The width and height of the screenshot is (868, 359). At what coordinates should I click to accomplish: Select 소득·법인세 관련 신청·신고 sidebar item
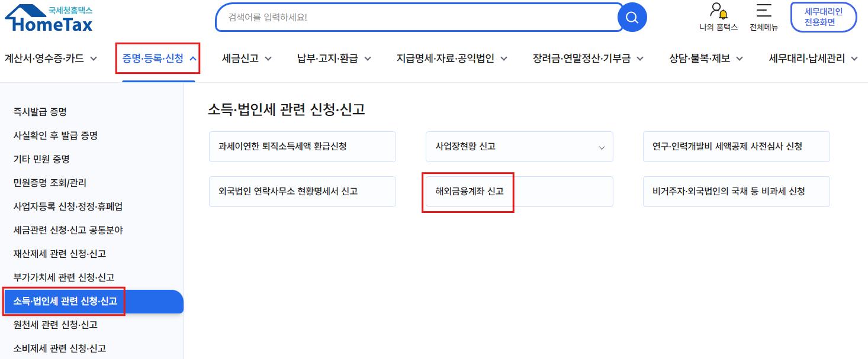[x=65, y=302]
